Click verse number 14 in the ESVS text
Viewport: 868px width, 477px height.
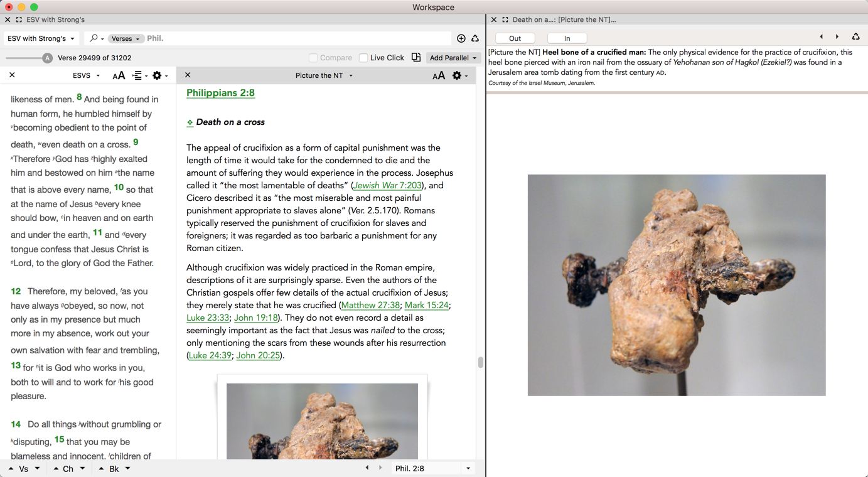coord(16,424)
